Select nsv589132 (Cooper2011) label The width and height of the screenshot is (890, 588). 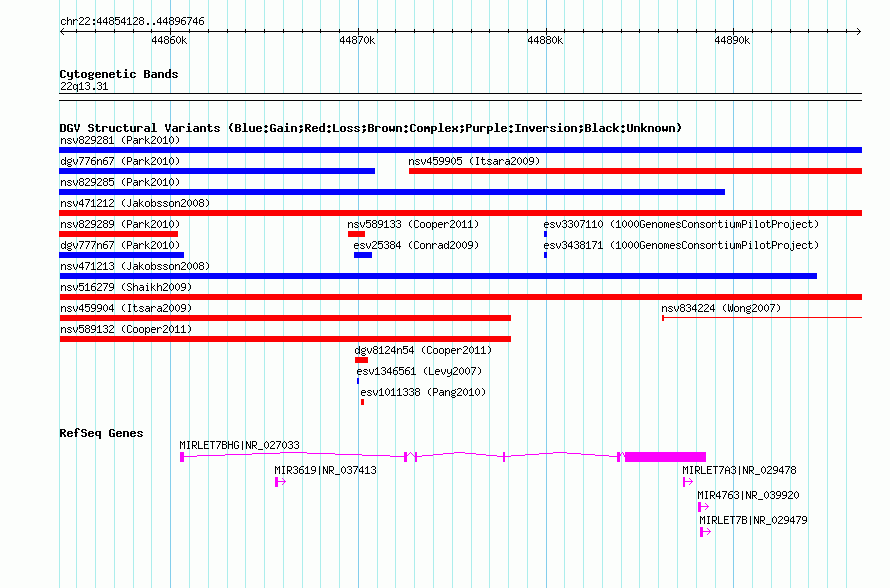click(x=126, y=329)
